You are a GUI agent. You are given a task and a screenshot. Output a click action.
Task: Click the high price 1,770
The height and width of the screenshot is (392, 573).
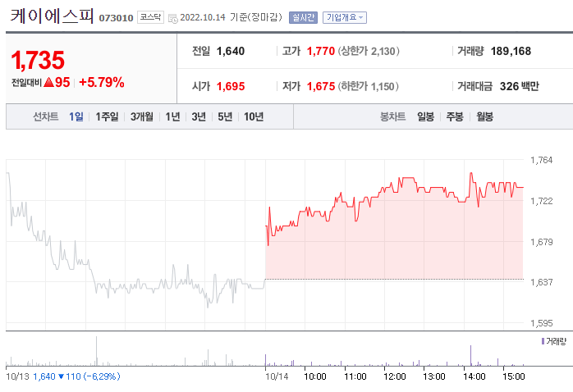pyautogui.click(x=321, y=51)
